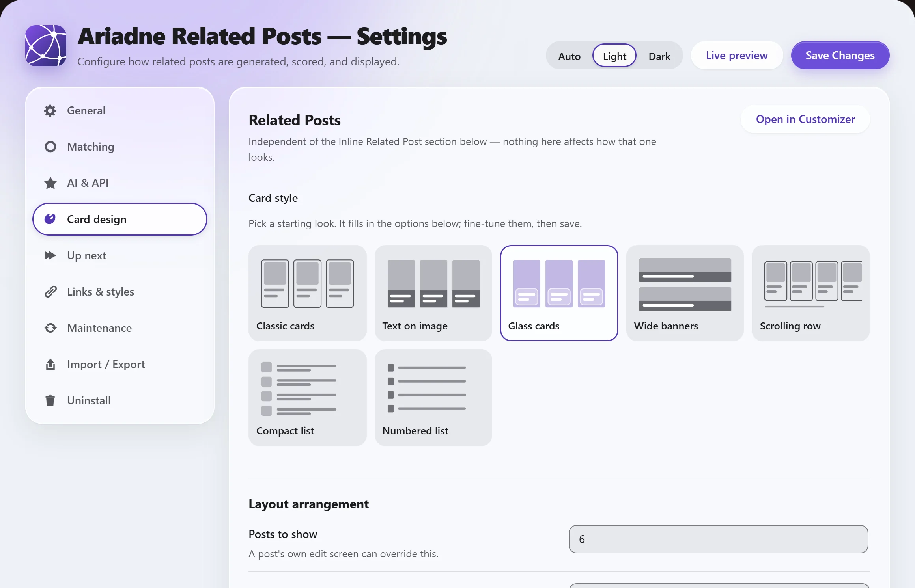Click the Maintenance refresh icon

click(50, 328)
